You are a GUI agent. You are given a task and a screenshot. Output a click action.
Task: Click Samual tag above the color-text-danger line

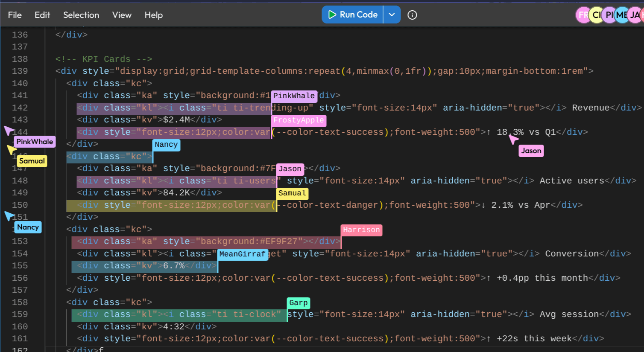pyautogui.click(x=292, y=193)
